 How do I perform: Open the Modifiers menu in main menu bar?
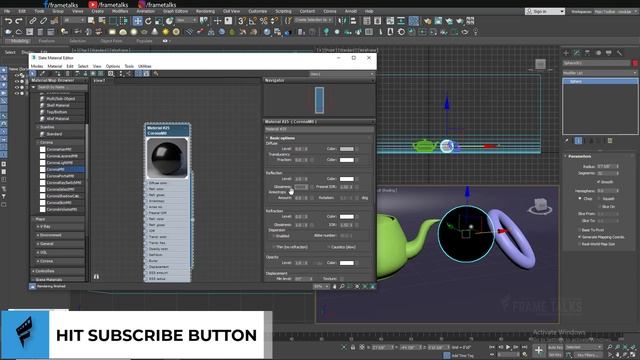(x=120, y=11)
